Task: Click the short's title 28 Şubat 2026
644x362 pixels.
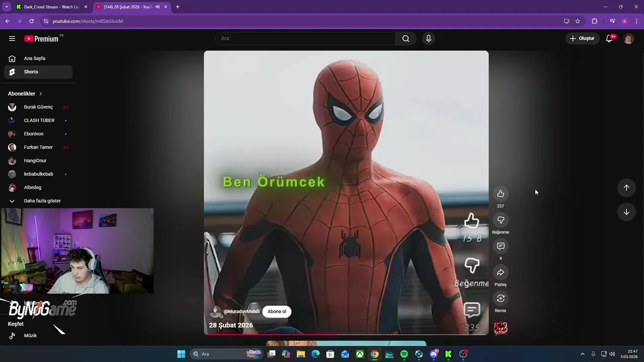Action: [231, 325]
